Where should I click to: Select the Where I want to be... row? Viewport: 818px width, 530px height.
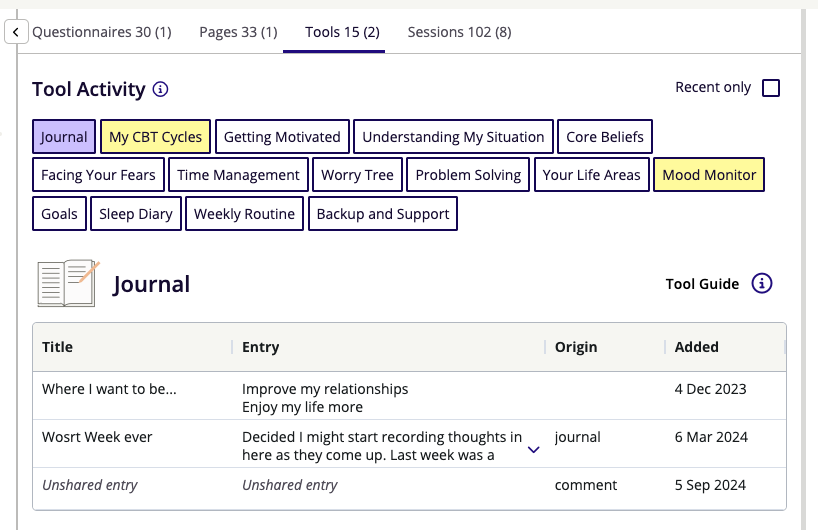[x=409, y=396]
